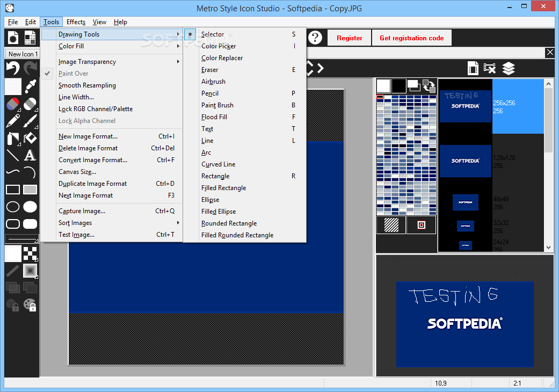Click the black background color swatch

398,86
